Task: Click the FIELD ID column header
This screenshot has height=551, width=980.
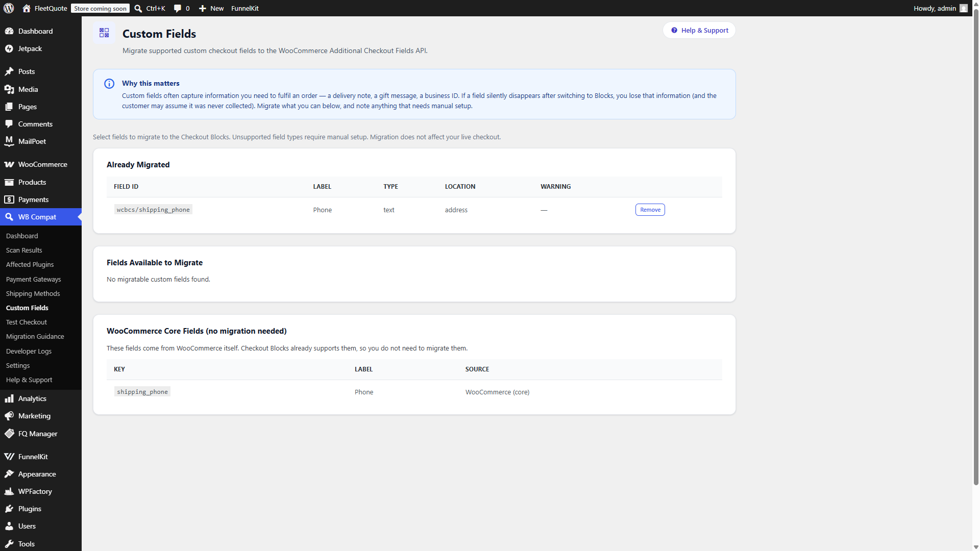Action: pos(126,187)
